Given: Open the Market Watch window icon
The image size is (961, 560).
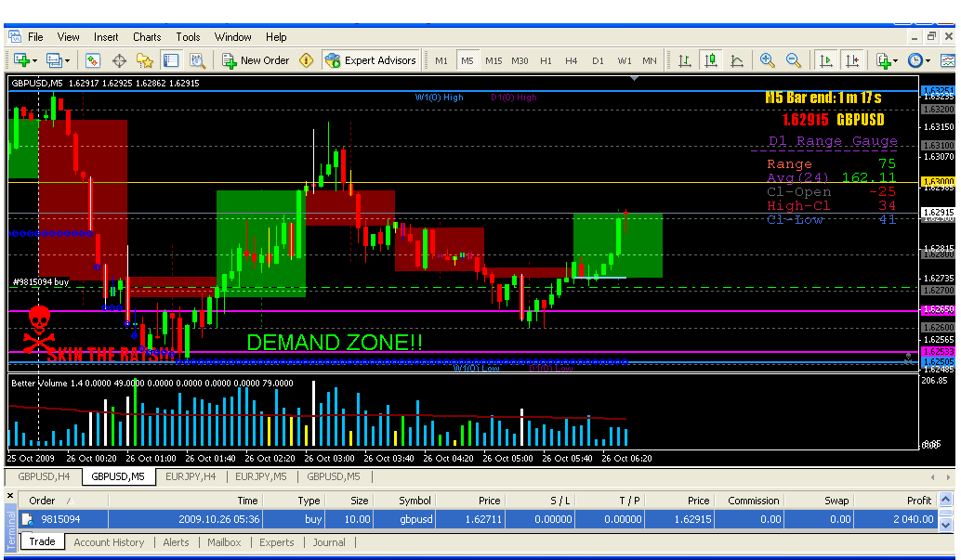Looking at the screenshot, I should [x=92, y=60].
